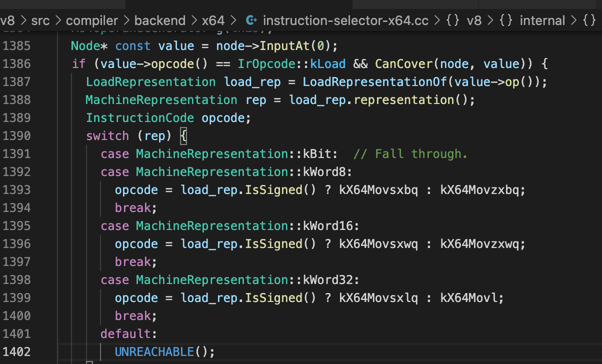This screenshot has width=602, height=364.
Task: Open the x64 folder breadcrumb
Action: tap(213, 20)
